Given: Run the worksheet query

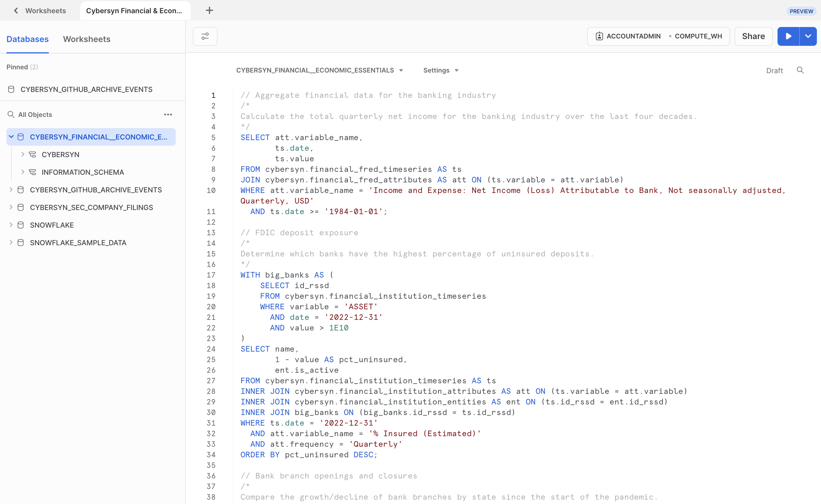Looking at the screenshot, I should [x=788, y=36].
